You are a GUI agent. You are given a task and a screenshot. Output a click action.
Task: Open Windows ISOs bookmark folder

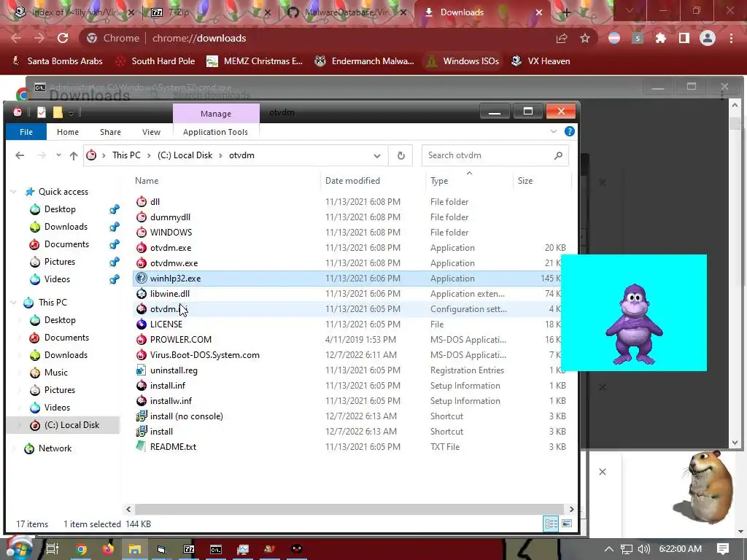point(462,61)
